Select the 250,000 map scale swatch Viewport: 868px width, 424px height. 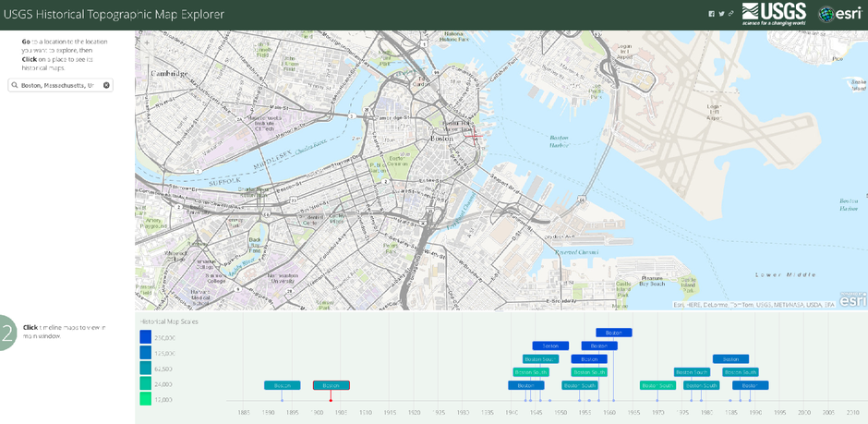click(146, 337)
